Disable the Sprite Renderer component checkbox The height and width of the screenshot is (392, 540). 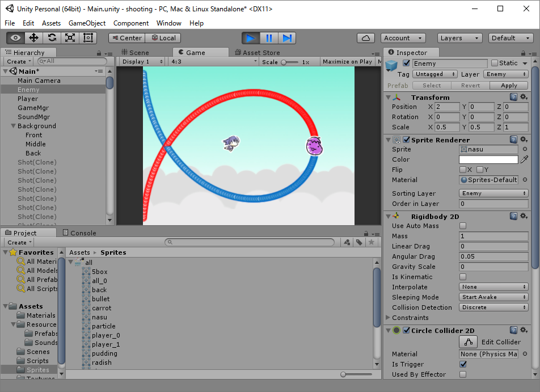[x=406, y=140]
